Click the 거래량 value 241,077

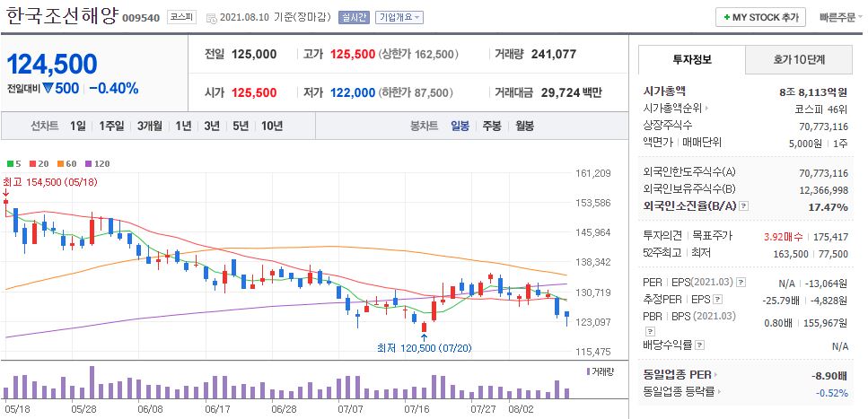[554, 54]
